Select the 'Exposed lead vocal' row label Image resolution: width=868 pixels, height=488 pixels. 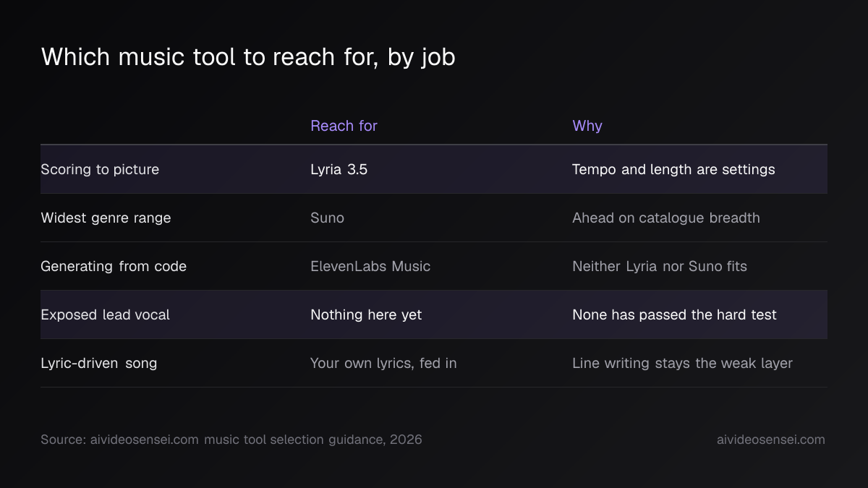(x=106, y=314)
